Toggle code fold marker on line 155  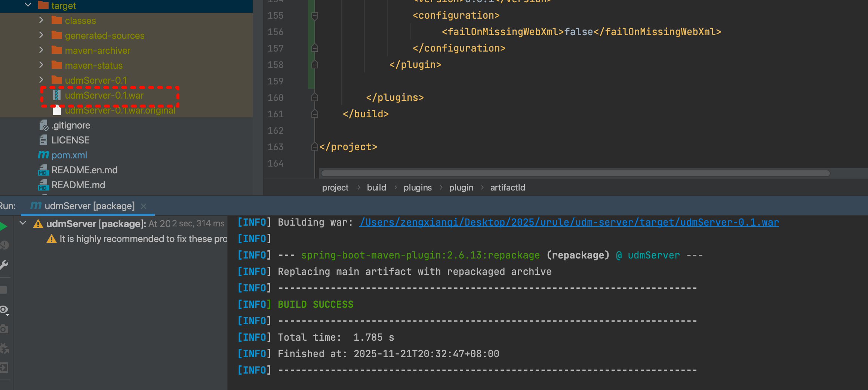[315, 16]
